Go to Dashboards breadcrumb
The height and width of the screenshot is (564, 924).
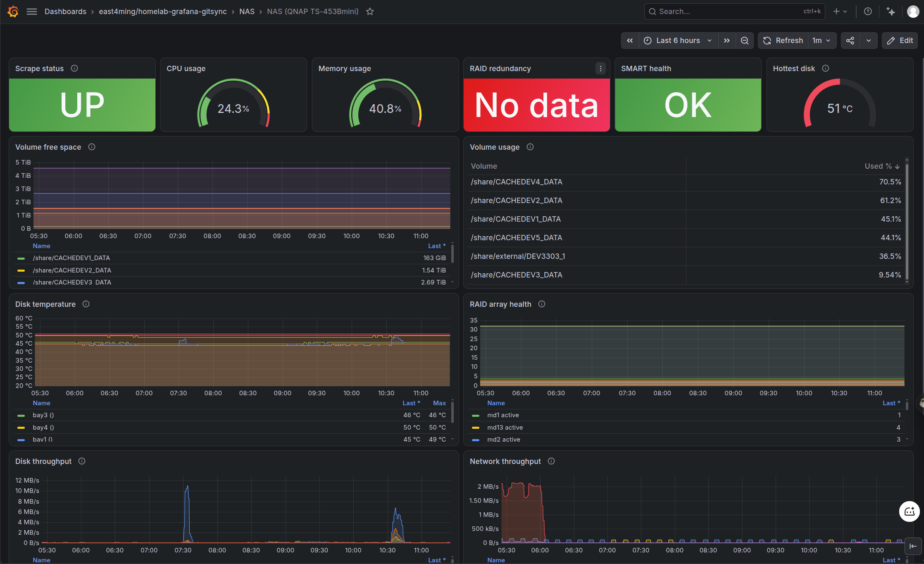[65, 12]
